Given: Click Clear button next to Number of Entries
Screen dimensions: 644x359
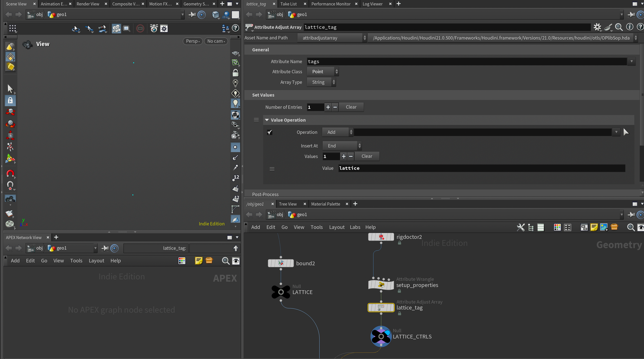Looking at the screenshot, I should [351, 107].
